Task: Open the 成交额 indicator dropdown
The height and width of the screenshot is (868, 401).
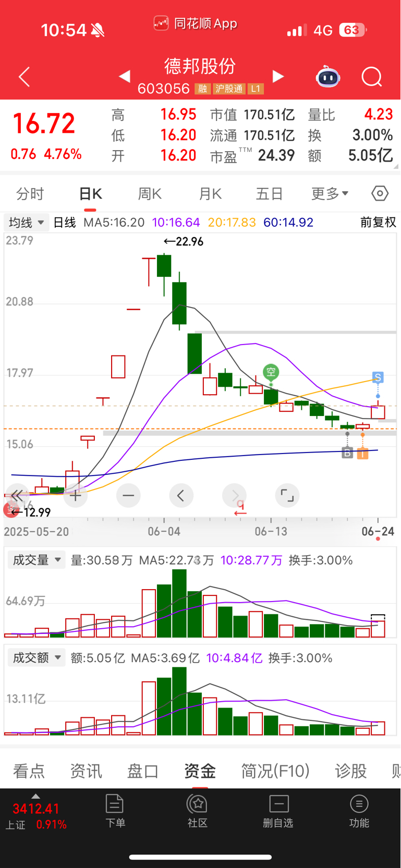Action: coord(36,657)
